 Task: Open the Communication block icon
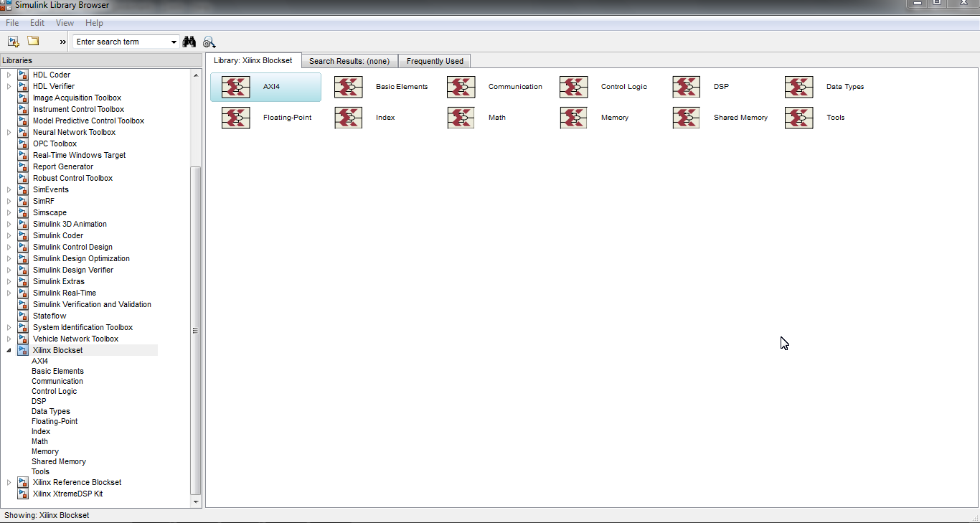(461, 87)
